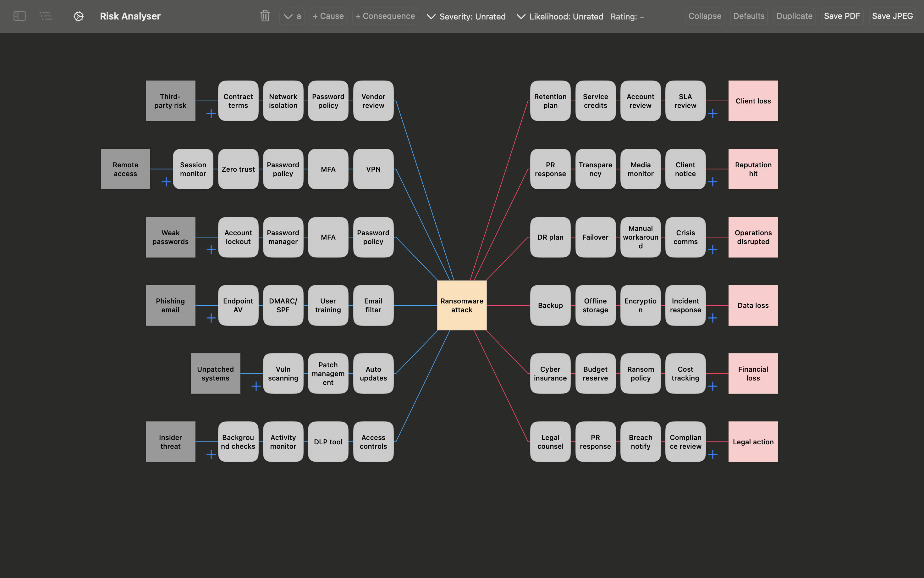Select the DLP tool barrier
This screenshot has height=578, width=924.
point(328,442)
